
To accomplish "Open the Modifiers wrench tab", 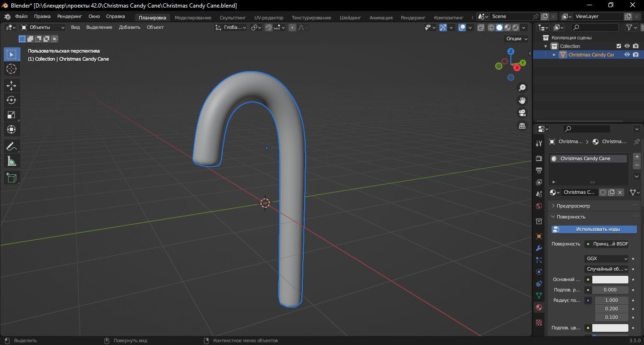I will click(539, 248).
